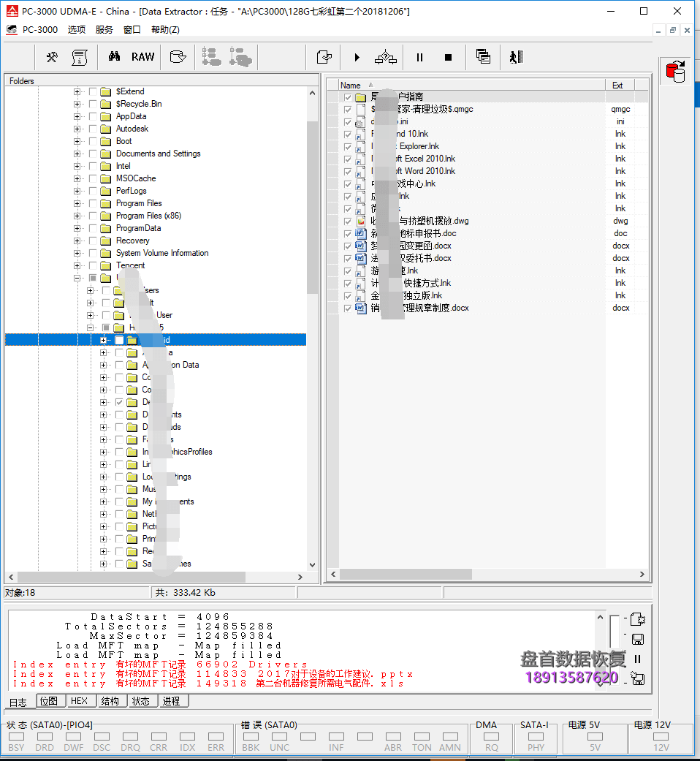Screen dimensions: 700x761
Task: Sort file list by Ext column
Action: coord(620,85)
